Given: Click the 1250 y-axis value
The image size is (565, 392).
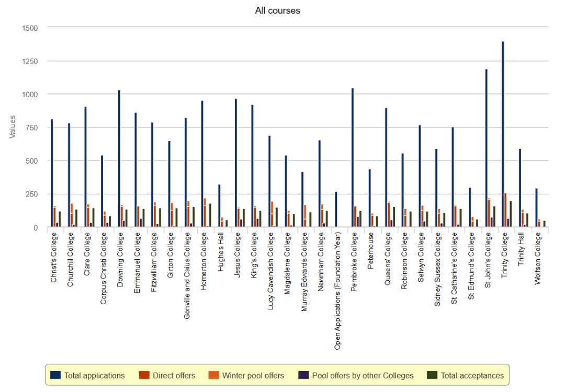Looking at the screenshot, I should point(29,61).
